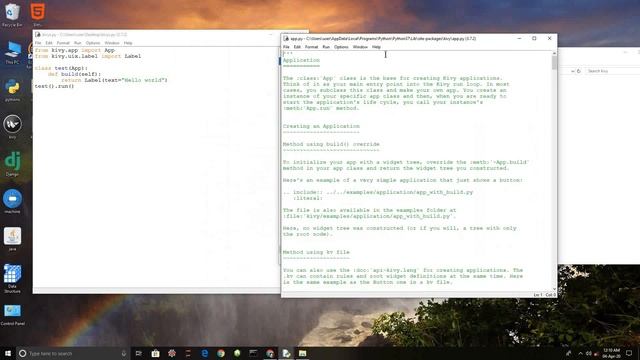
Task: Open Microsoft Store from the taskbar
Action: pyautogui.click(x=156, y=353)
